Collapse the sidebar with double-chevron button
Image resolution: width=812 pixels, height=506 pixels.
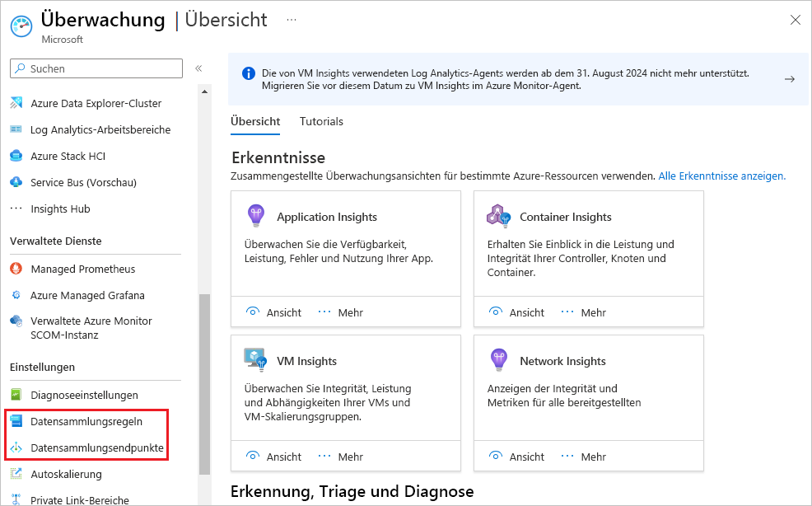(x=198, y=68)
